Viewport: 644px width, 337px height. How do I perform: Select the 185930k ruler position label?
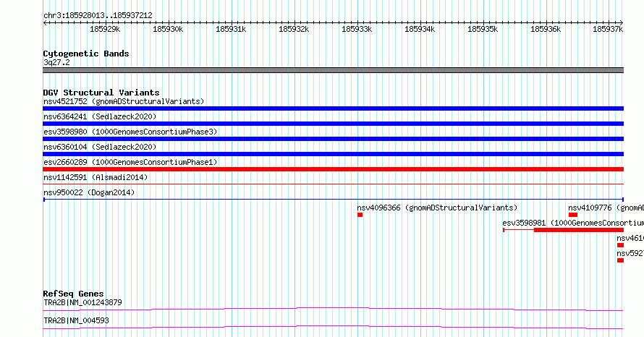coord(168,29)
